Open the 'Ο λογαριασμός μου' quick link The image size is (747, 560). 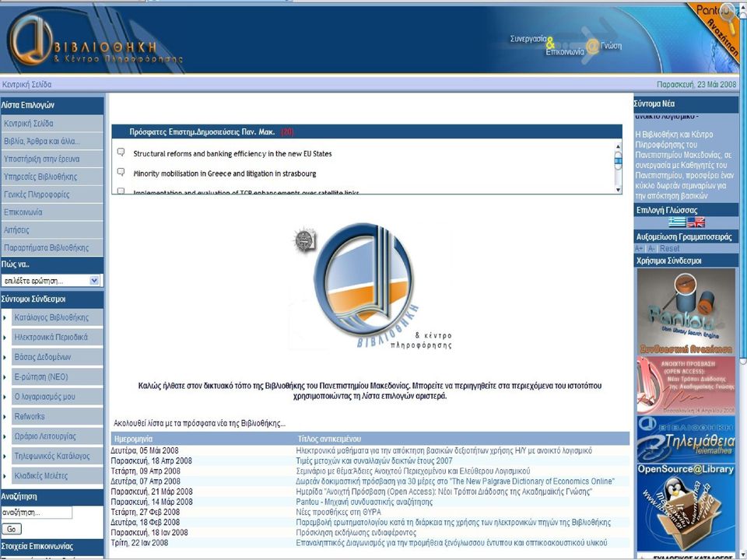tap(58, 397)
